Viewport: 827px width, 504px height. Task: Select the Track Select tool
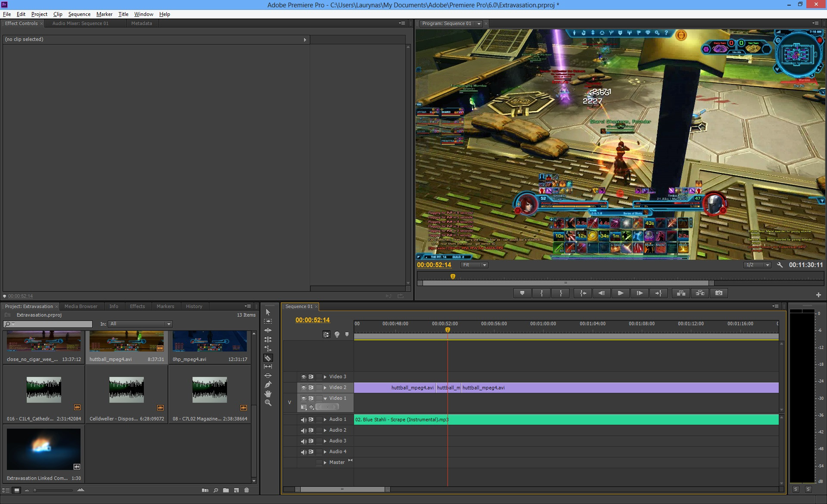coord(268,321)
